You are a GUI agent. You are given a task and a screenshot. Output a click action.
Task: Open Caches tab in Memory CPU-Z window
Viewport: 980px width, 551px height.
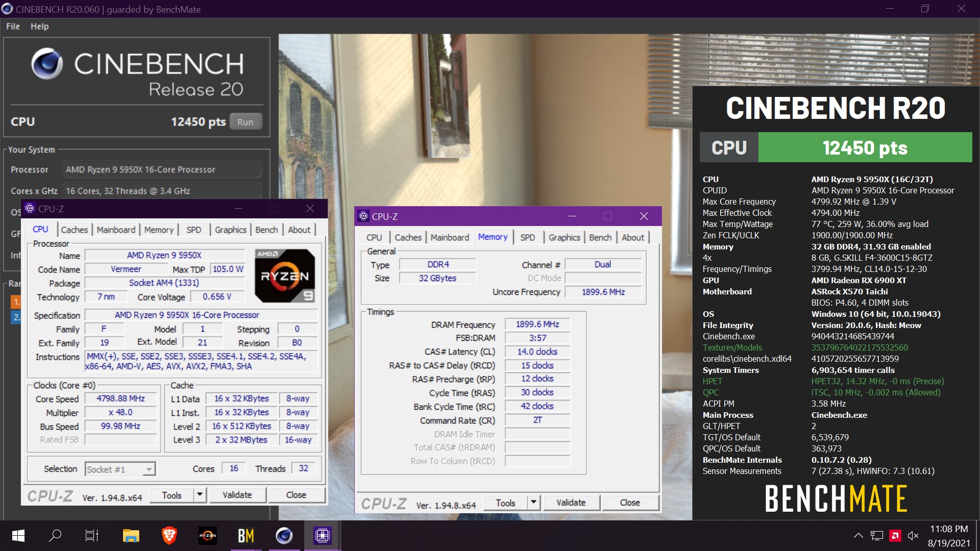tap(408, 237)
